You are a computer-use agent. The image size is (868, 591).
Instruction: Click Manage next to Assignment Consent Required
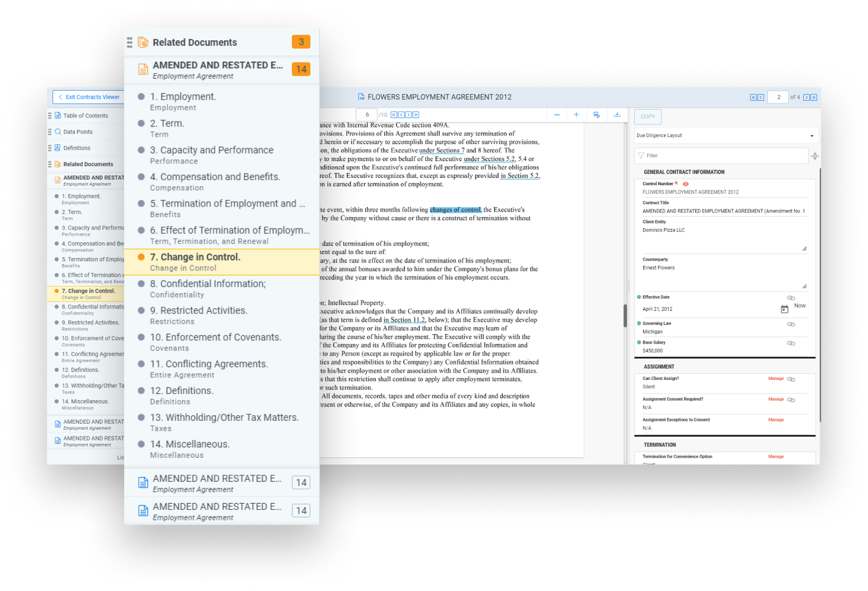(776, 399)
